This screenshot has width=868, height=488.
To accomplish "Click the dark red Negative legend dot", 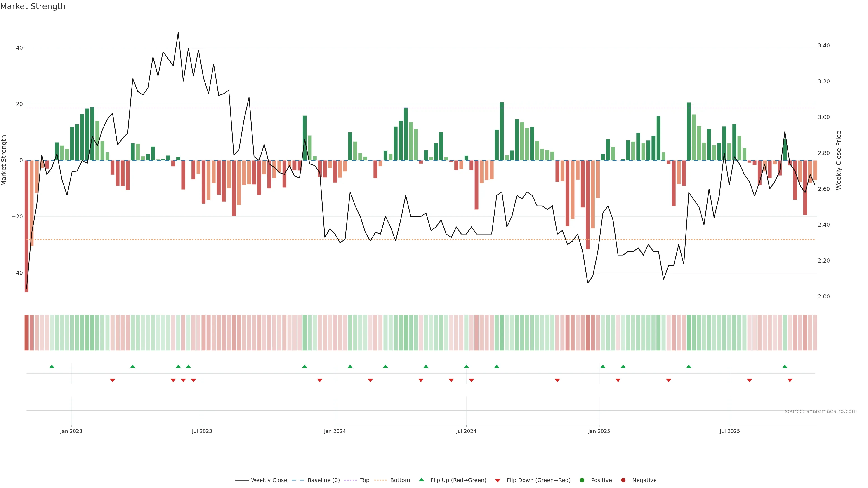I will (x=623, y=480).
